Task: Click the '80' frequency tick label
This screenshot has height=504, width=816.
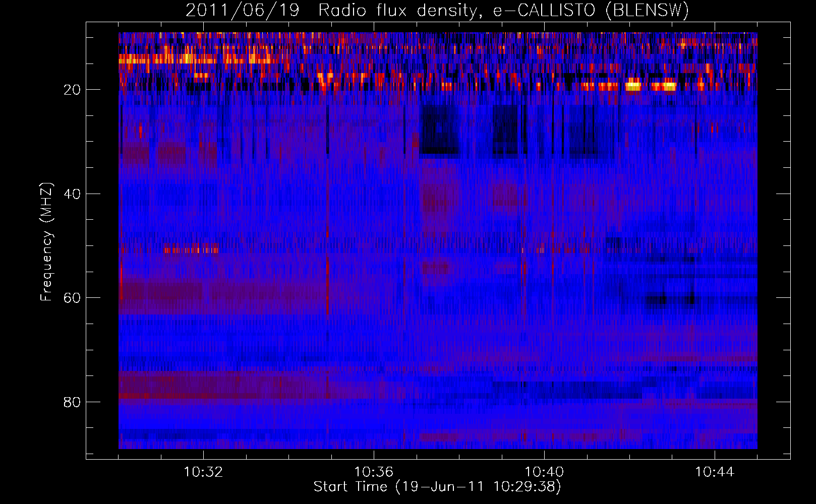Action: coord(73,402)
